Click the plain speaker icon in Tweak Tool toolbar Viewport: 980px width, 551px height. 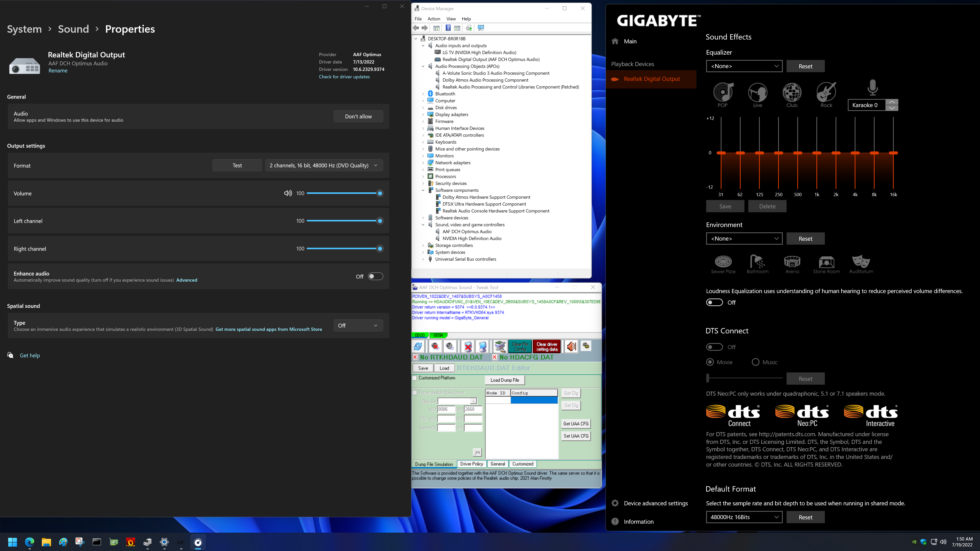(x=450, y=346)
